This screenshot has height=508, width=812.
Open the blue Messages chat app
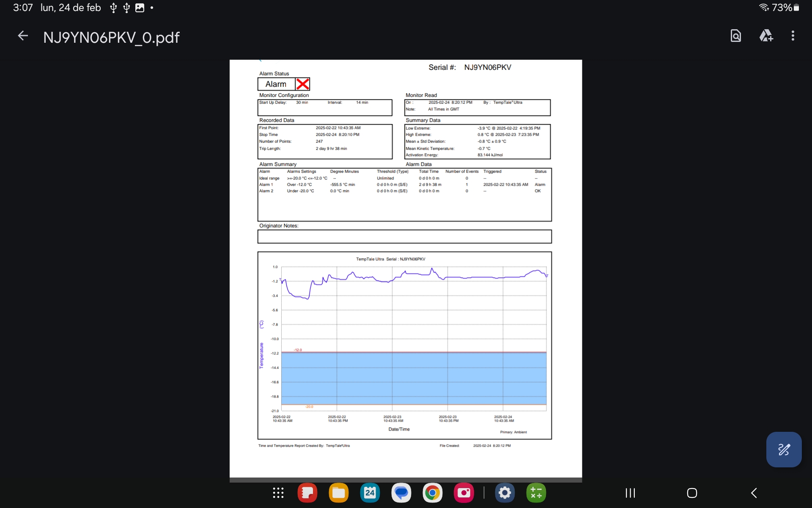(x=401, y=493)
